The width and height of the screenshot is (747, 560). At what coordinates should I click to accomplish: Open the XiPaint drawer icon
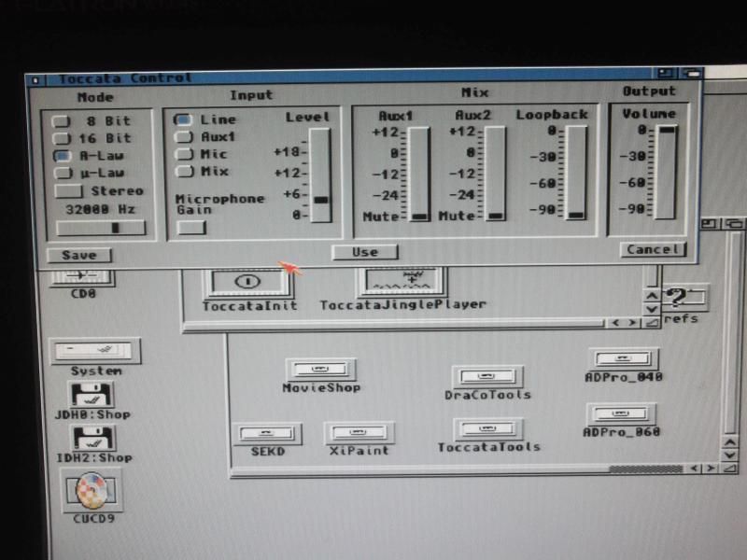click(x=359, y=433)
